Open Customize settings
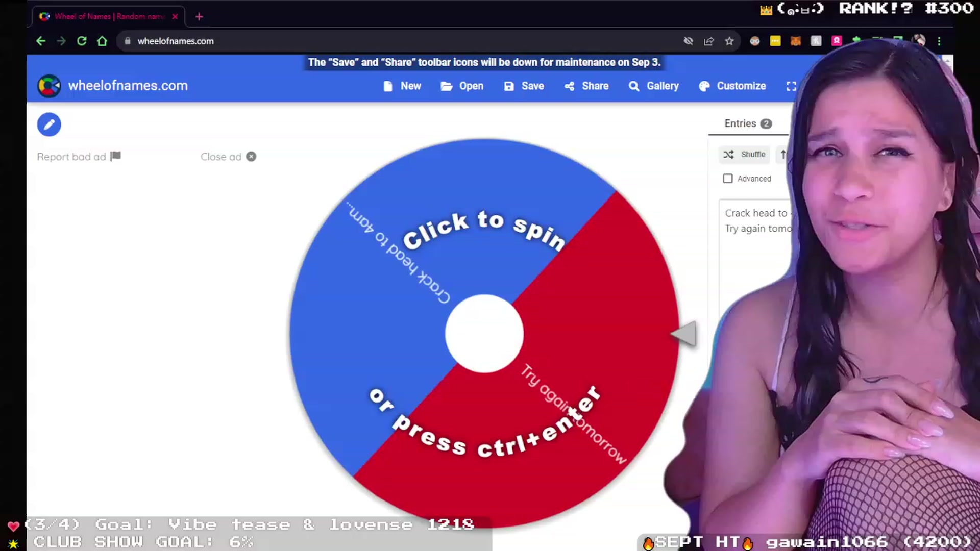The height and width of the screenshot is (551, 980). (732, 86)
